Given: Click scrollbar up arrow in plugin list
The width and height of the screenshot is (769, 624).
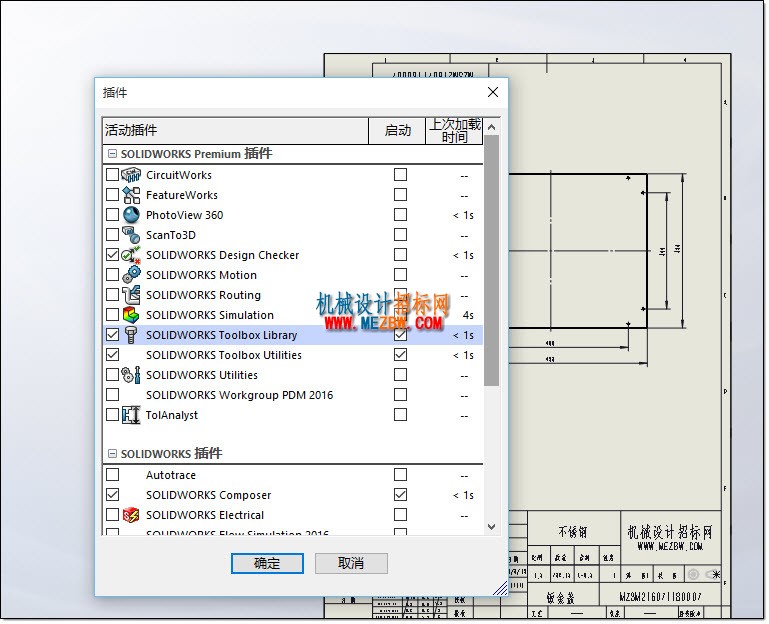Looking at the screenshot, I should [491, 127].
